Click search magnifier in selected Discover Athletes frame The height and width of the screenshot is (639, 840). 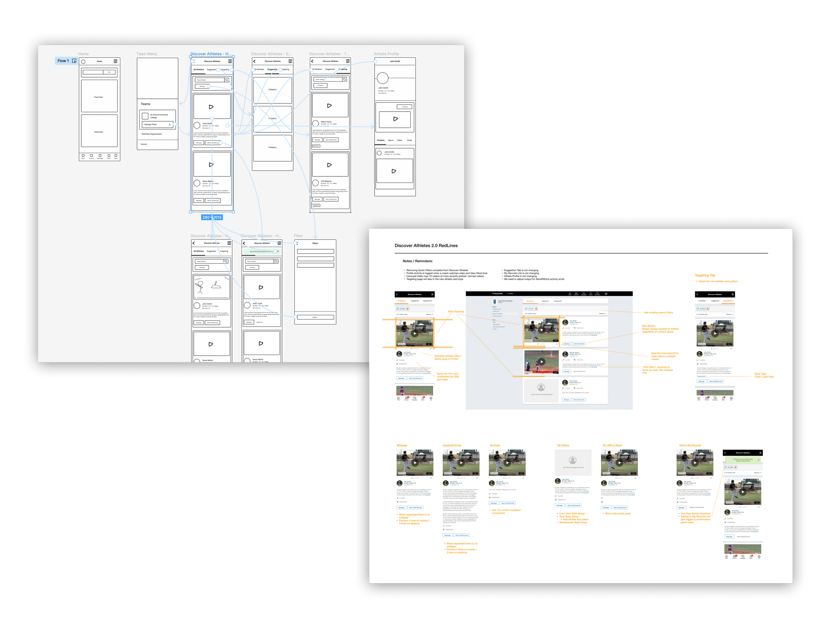click(227, 80)
